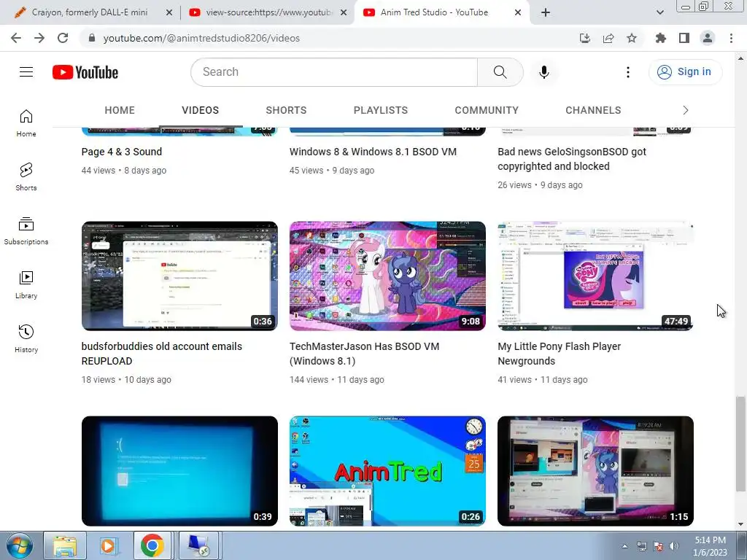Click the YouTube logo
The height and width of the screenshot is (560, 747).
coord(85,72)
